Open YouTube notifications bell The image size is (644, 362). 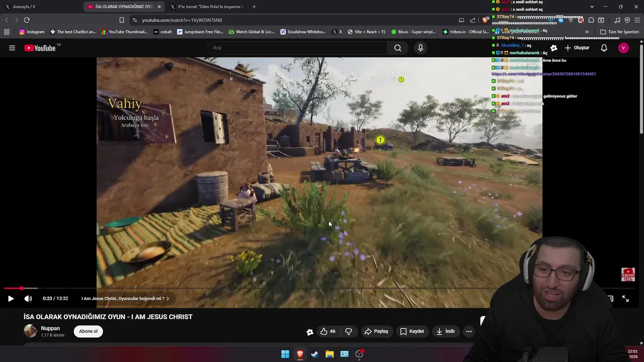pyautogui.click(x=604, y=48)
